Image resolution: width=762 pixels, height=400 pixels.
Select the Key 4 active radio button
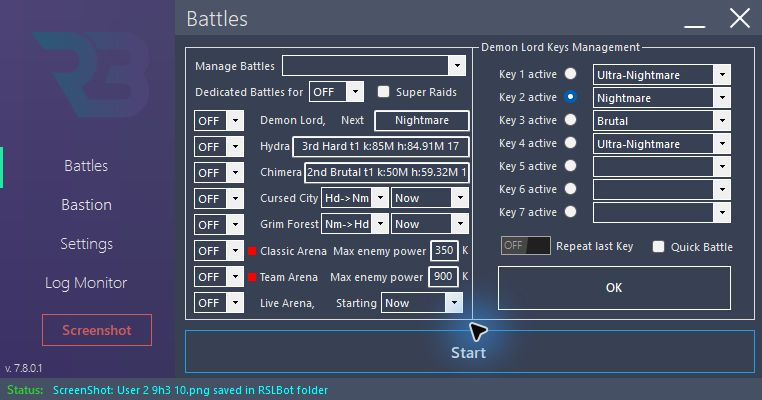click(571, 142)
